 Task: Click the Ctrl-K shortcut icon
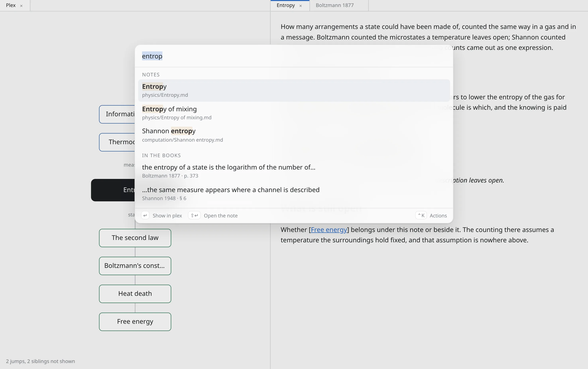(x=421, y=215)
